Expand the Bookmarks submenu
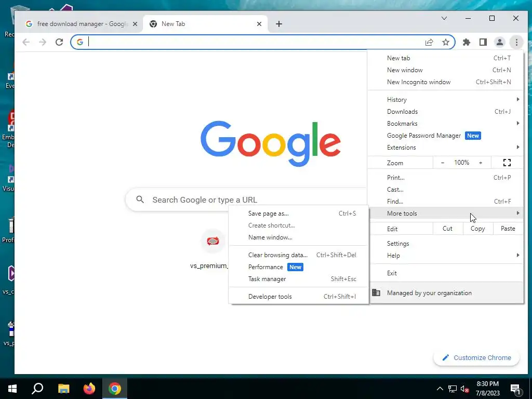The width and height of the screenshot is (532, 399). (445, 124)
